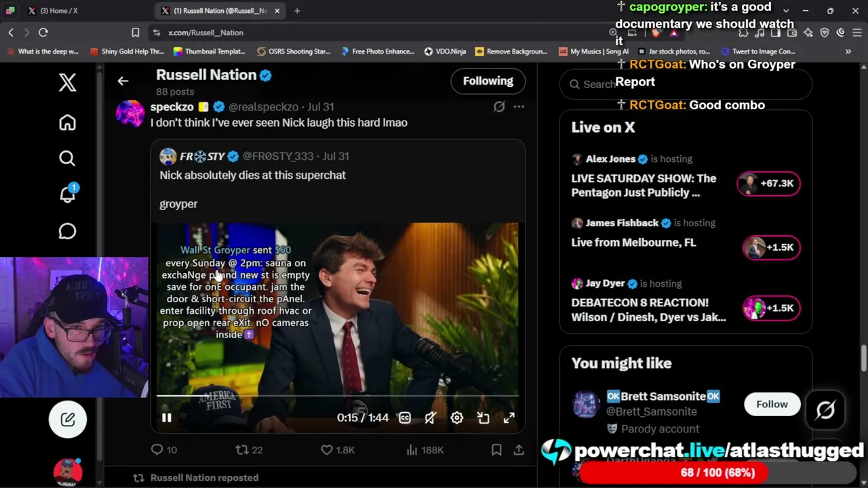Unmute the video's sound
Screen dimensions: 868x488
pyautogui.click(x=431, y=418)
